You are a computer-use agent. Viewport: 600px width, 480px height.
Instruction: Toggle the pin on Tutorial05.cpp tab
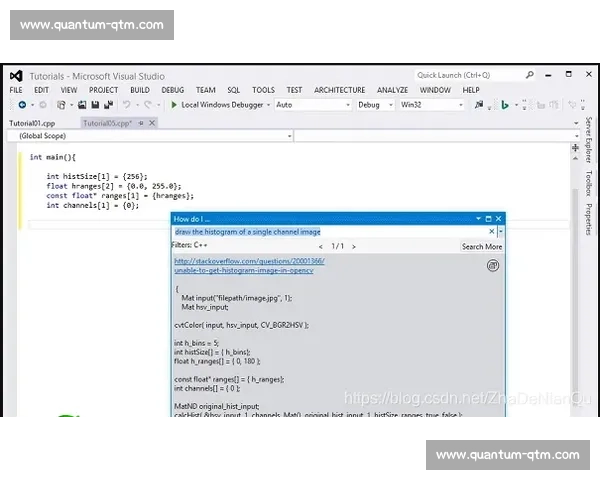141,123
